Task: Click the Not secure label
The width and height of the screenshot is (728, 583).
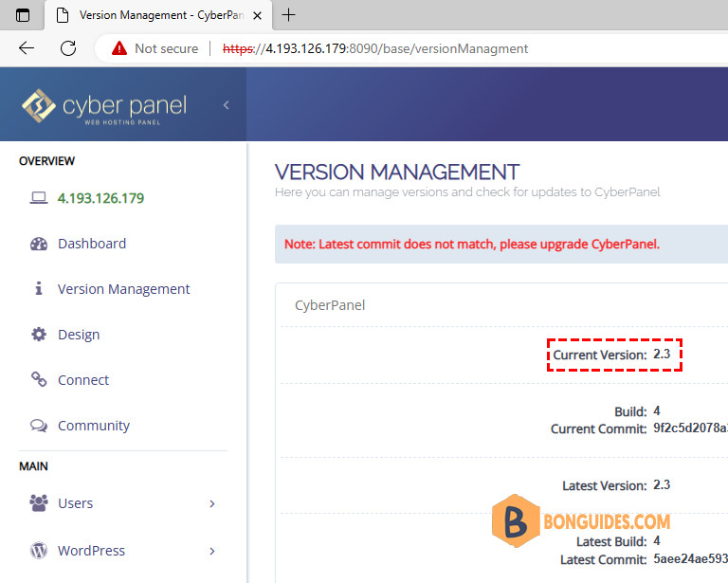Action: click(167, 48)
